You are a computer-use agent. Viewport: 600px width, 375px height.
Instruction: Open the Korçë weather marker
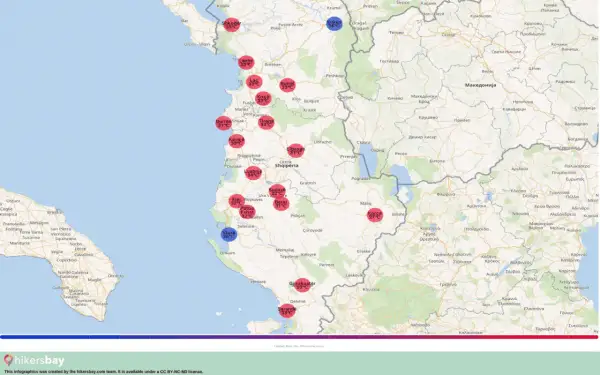pos(375,215)
